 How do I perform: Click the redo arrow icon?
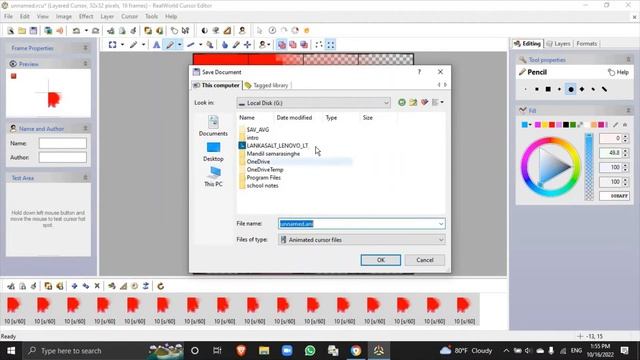(x=96, y=31)
